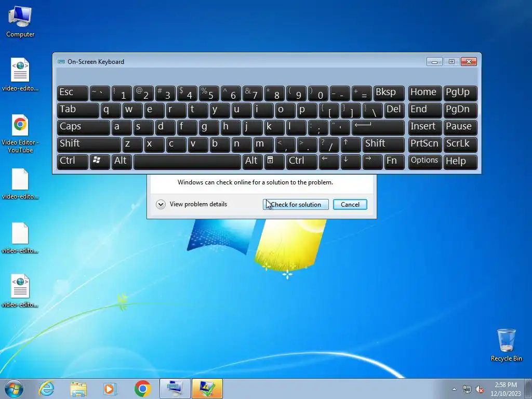The width and height of the screenshot is (532, 399).
Task: Toggle the ScrLk key
Action: 460,144
